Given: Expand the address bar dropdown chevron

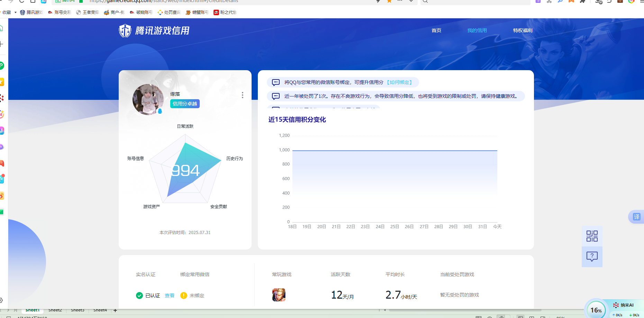Looking at the screenshot, I should coord(411,1).
